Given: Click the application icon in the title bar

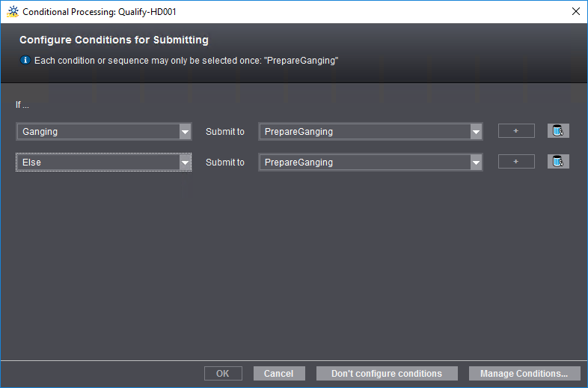Looking at the screenshot, I should coord(12,12).
